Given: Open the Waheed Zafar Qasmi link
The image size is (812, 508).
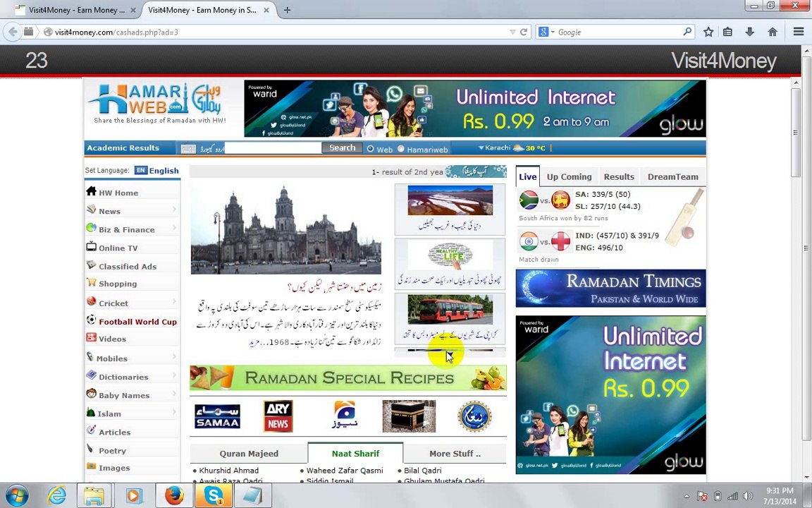Looking at the screenshot, I should [x=345, y=471].
